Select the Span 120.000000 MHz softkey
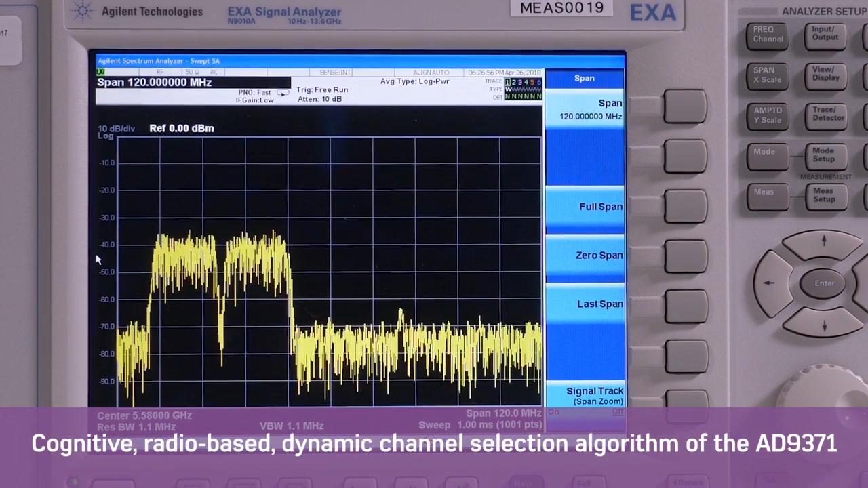Viewport: 868px width, 488px height. click(x=585, y=108)
